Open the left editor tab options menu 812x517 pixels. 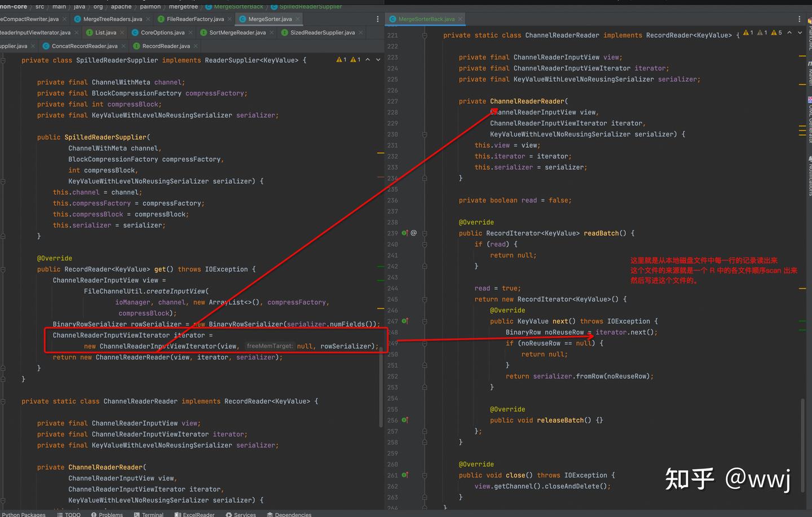pos(377,19)
